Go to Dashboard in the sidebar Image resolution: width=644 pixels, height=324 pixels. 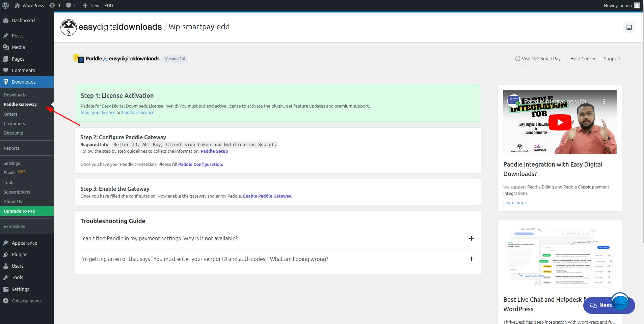[x=27, y=21]
